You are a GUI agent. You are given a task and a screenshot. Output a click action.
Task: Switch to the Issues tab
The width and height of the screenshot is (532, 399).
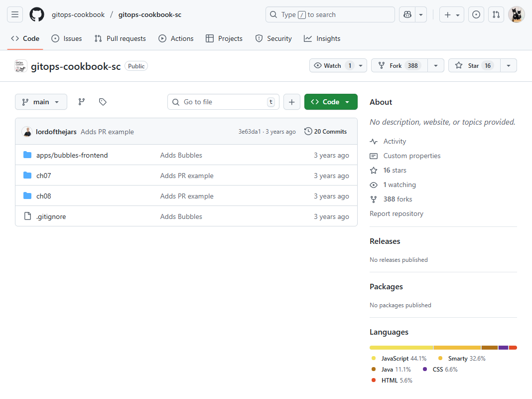(67, 38)
